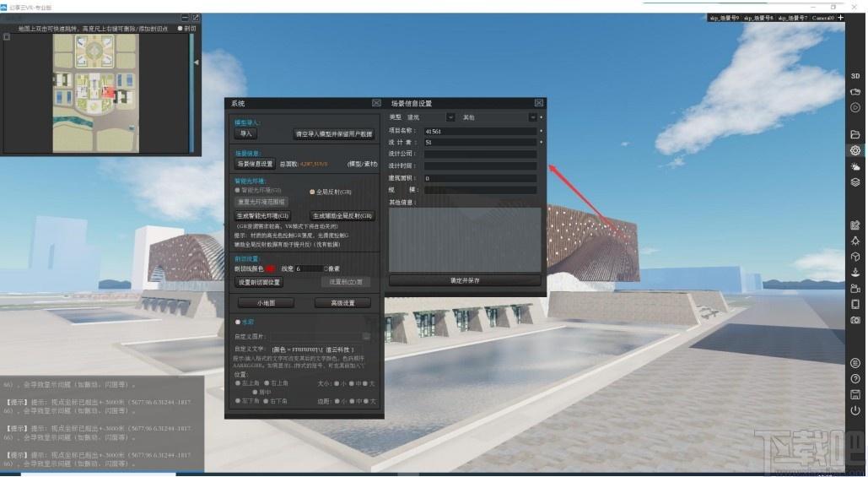Click the 设计公司 input field
This screenshot has width=868, height=477.
point(481,154)
